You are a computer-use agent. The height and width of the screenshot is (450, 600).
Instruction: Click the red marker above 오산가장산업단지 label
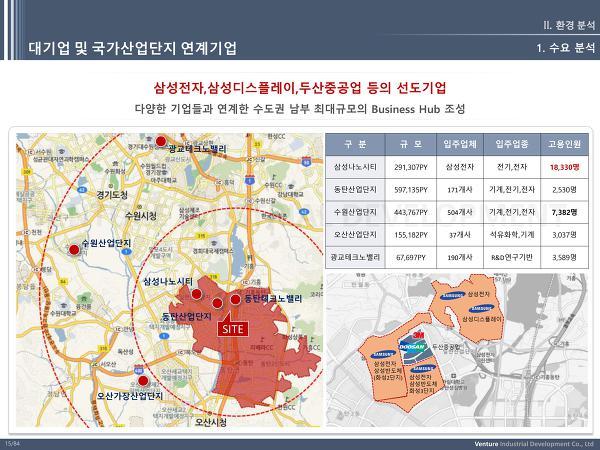pyautogui.click(x=143, y=381)
